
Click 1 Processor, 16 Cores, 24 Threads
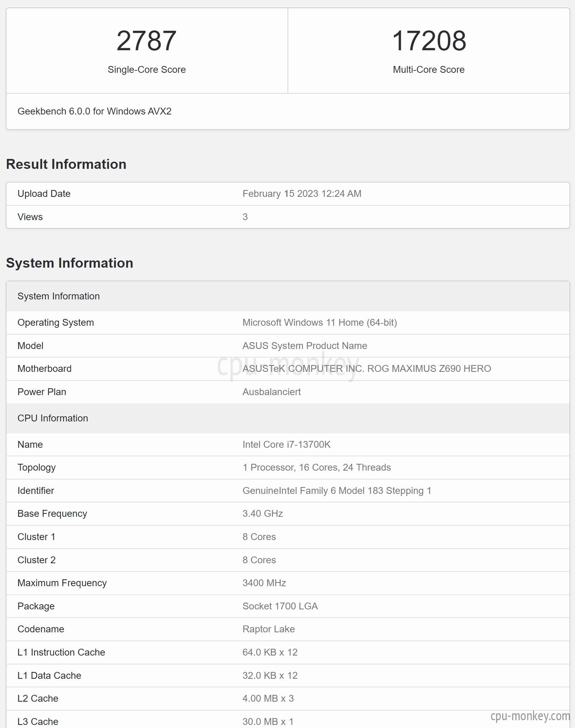tap(317, 467)
